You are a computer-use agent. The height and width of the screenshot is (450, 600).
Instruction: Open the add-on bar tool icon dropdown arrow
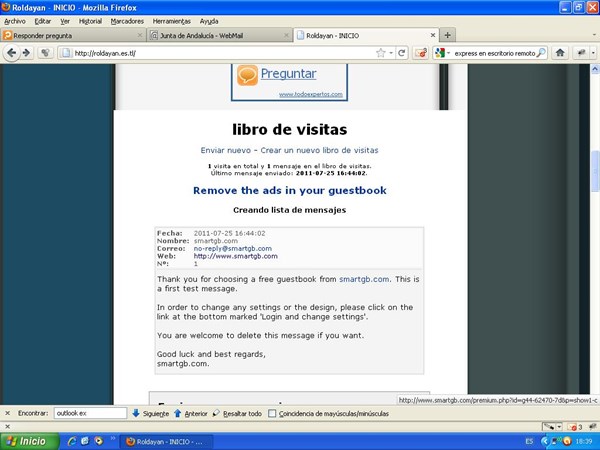pyautogui.click(x=559, y=426)
